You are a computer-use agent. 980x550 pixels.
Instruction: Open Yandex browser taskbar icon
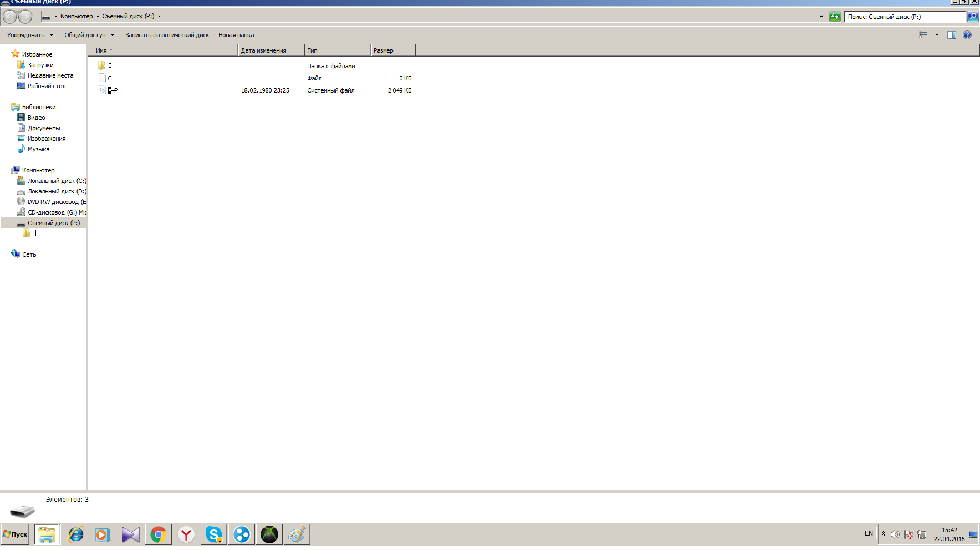pos(186,534)
